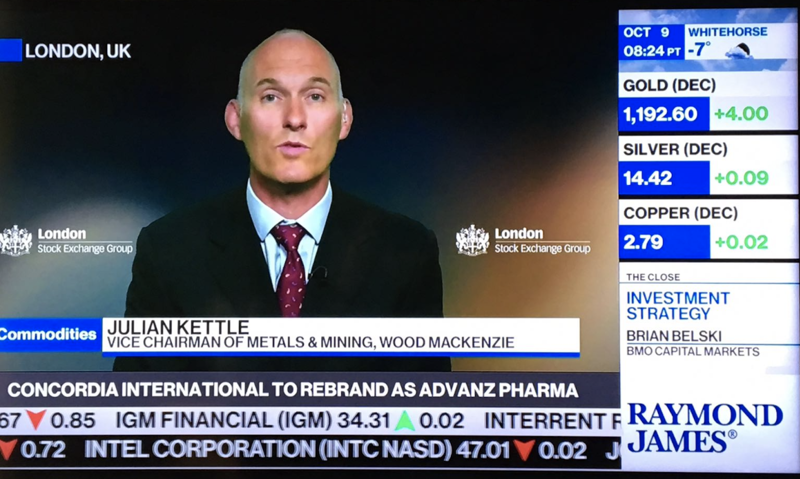Open the Gold (Dec) price panel

pos(708,103)
